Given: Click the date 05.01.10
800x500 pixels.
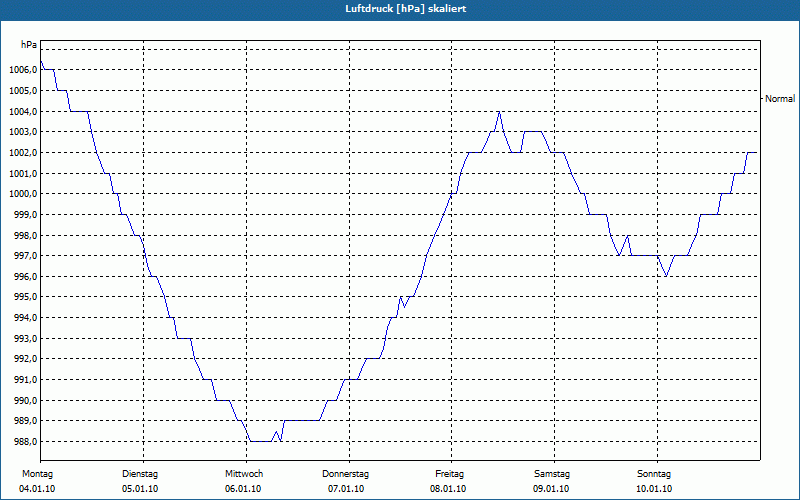Looking at the screenshot, I should [140, 489].
